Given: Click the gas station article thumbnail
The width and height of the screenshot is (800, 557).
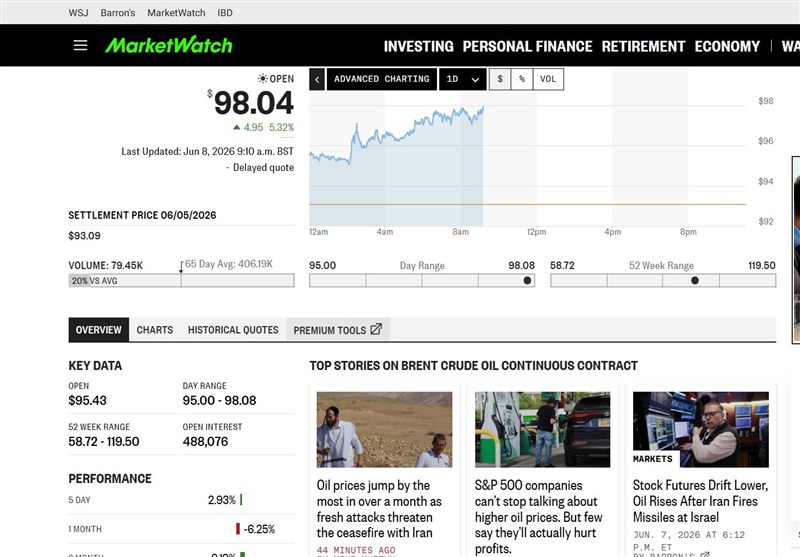Looking at the screenshot, I should tap(542, 429).
